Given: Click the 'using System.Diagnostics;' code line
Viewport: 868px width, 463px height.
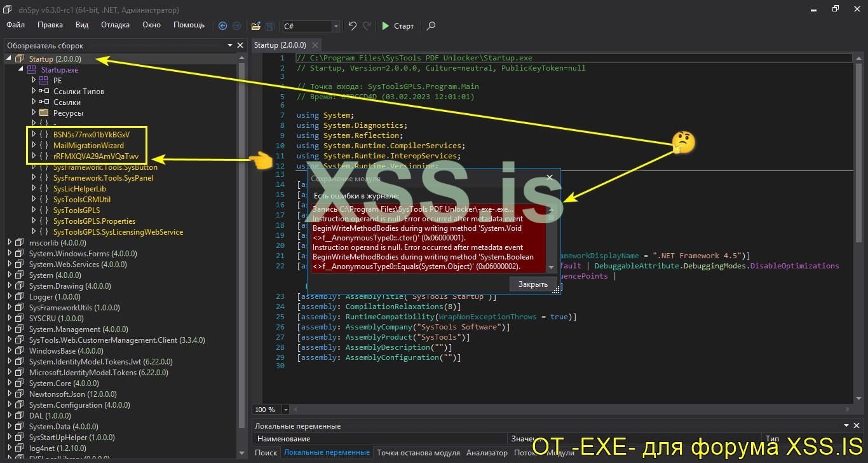Looking at the screenshot, I should click(352, 125).
